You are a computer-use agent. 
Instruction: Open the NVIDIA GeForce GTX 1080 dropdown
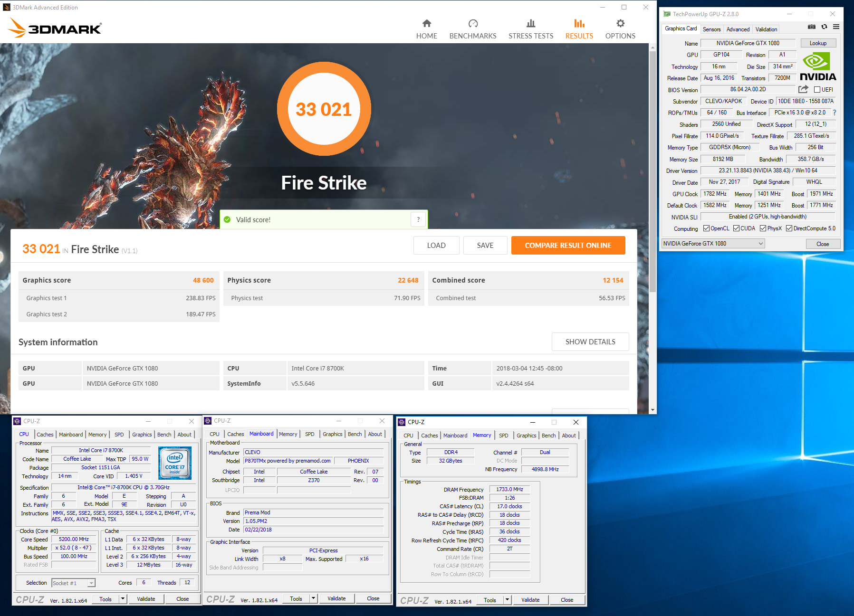[x=713, y=244]
